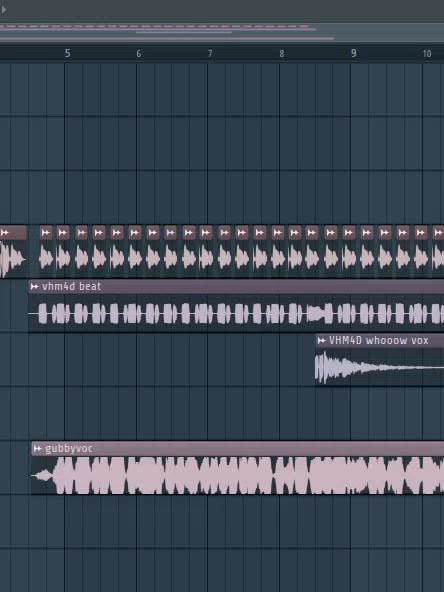Screen dimensions: 444x592
Task: Select the vhm4d beat clip title bar
Action: pos(236,287)
